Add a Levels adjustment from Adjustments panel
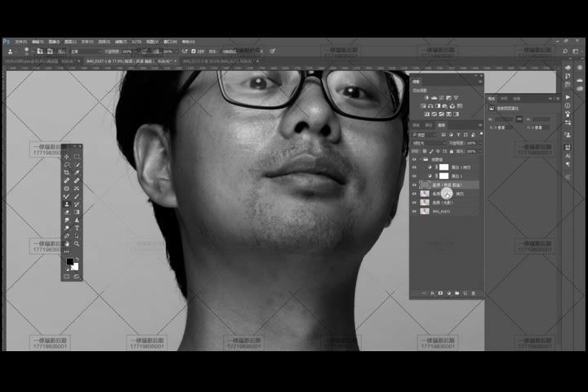 (x=434, y=98)
